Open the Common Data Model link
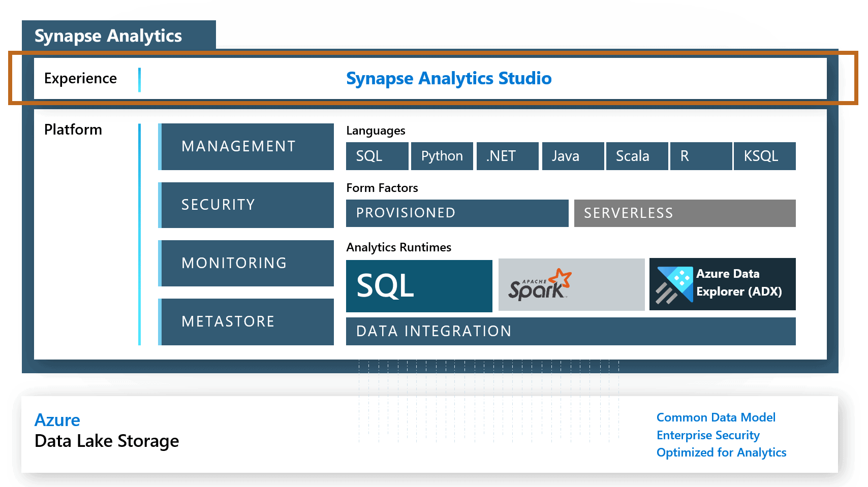 716,417
